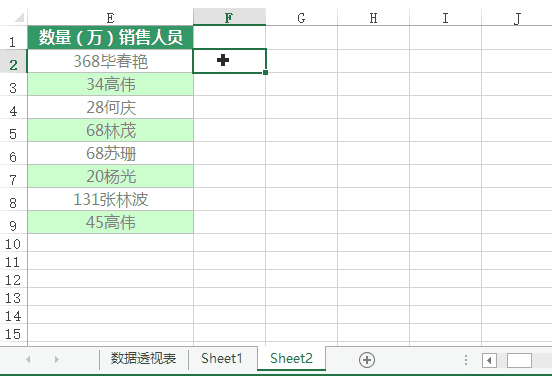552x376 pixels.
Task: Click next sheet navigation arrow
Action: [x=57, y=359]
